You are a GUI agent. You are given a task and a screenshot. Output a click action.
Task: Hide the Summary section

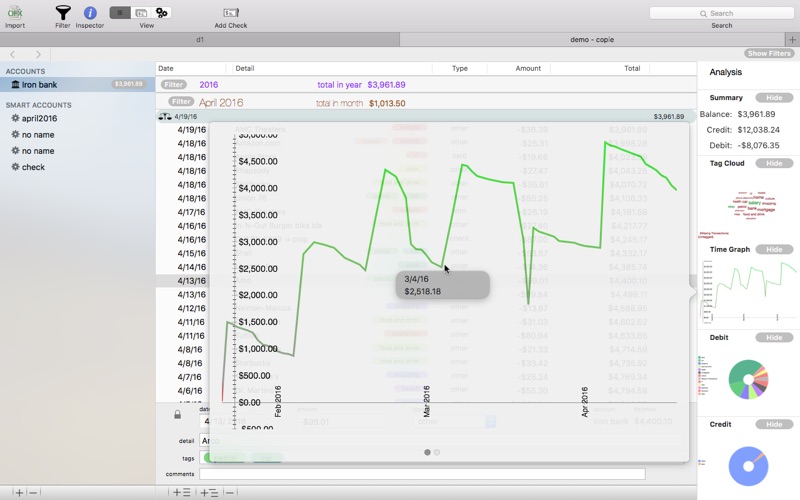pos(774,97)
